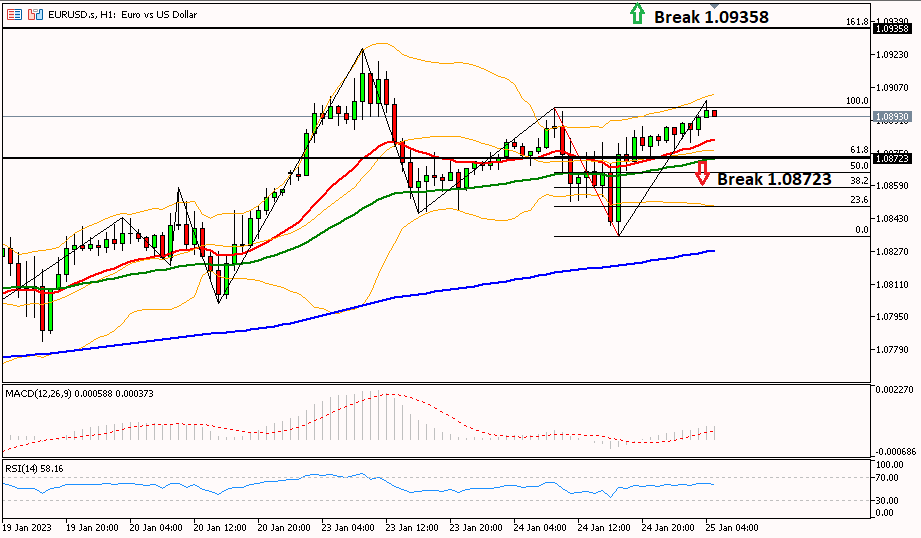
Task: Click 1.08270 on the price scale
Action: pos(892,251)
